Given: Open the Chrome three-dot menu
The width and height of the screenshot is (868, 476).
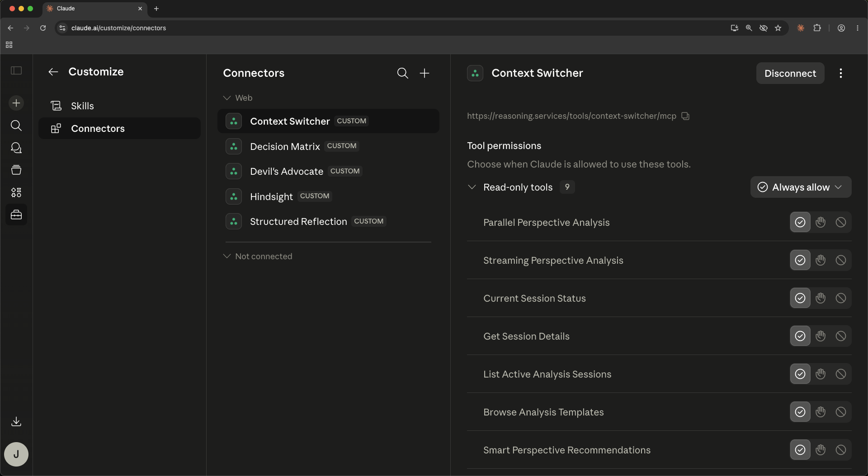Looking at the screenshot, I should [858, 28].
